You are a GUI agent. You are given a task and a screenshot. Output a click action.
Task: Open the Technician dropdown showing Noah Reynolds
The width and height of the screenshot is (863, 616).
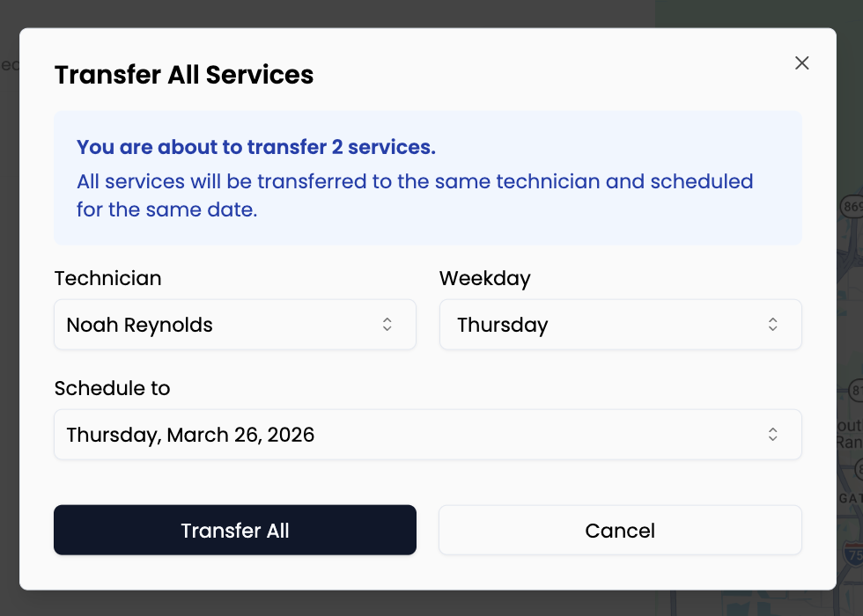pos(235,324)
